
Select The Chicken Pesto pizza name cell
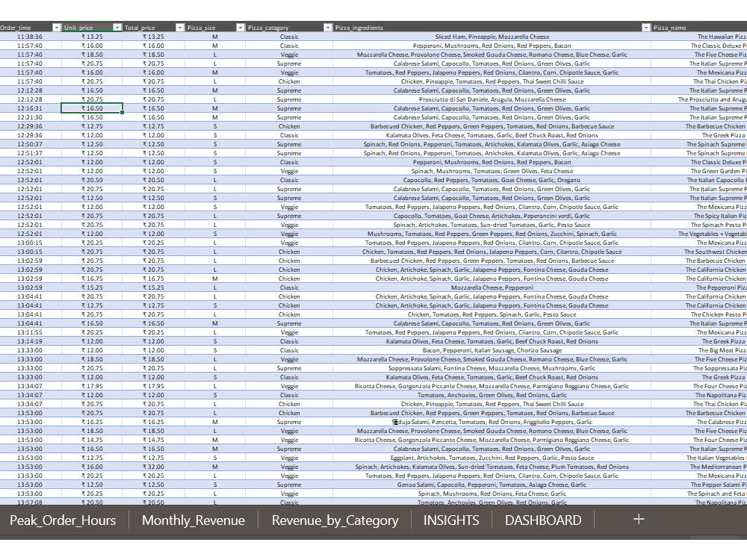(699, 314)
